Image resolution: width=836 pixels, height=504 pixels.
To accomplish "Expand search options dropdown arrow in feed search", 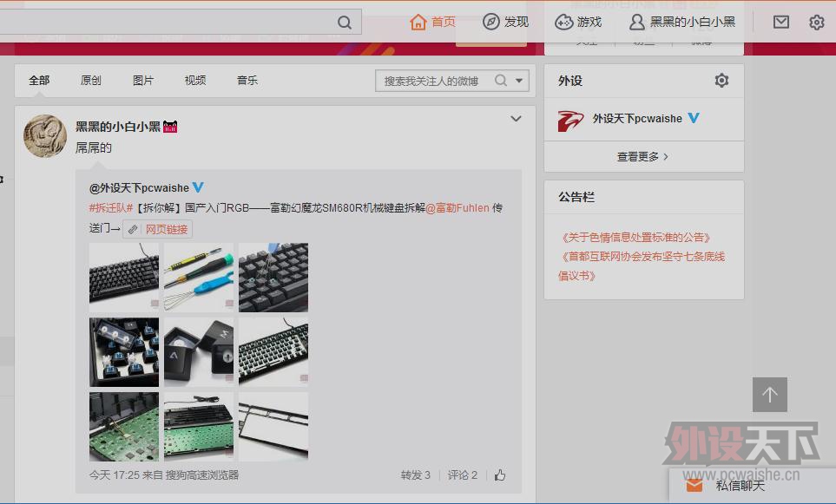I will click(x=519, y=81).
